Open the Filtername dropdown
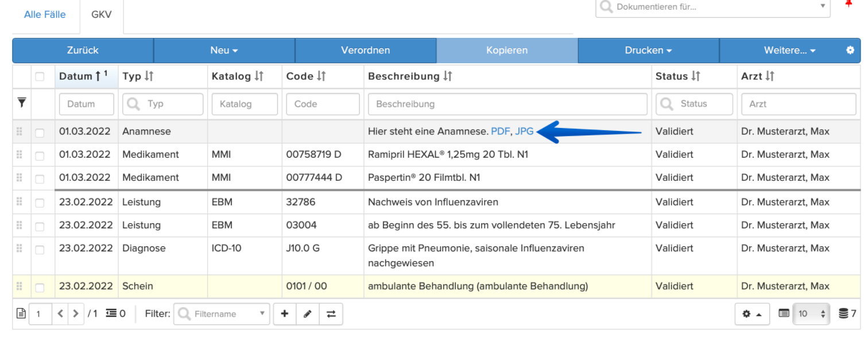 222,314
